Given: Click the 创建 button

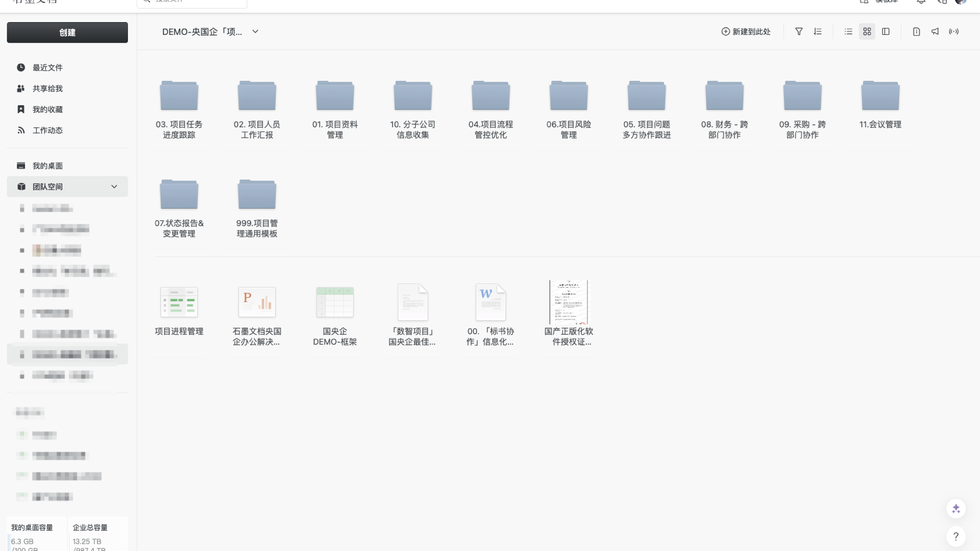Looking at the screenshot, I should tap(67, 32).
